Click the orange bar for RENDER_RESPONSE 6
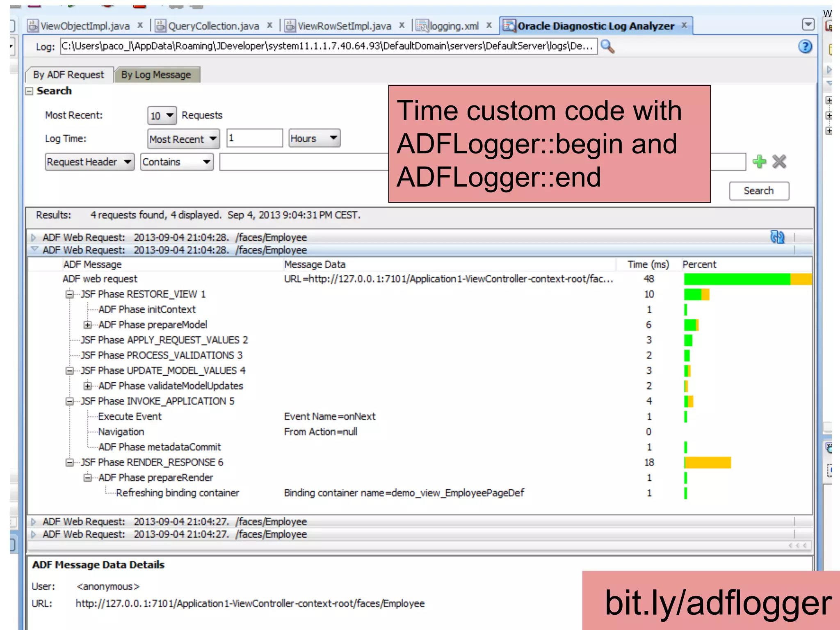The width and height of the screenshot is (840, 630). (x=708, y=463)
